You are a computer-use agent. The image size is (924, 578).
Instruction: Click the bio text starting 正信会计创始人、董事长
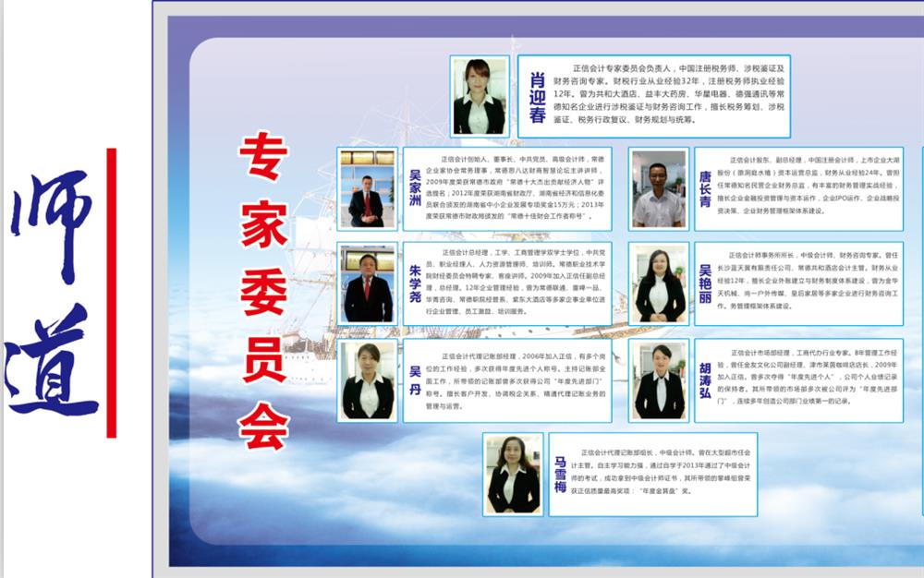tap(515, 187)
